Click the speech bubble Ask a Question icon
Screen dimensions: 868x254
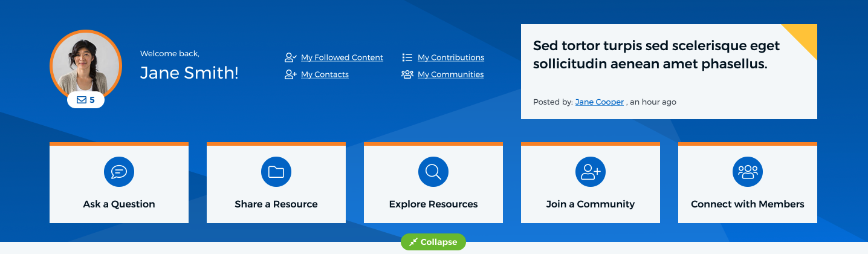[x=119, y=172]
